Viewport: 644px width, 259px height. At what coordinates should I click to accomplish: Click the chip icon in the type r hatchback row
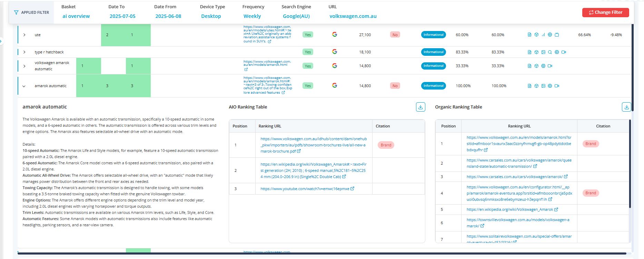coord(557,52)
